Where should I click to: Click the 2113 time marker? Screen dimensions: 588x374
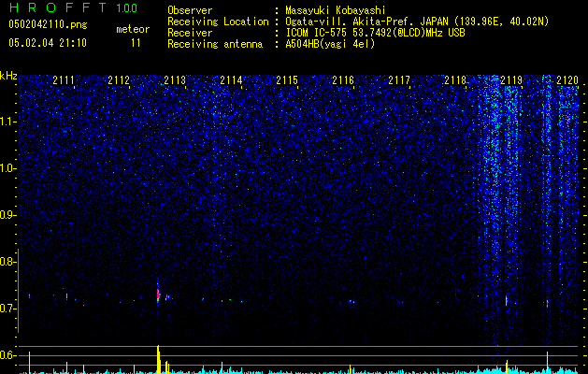[175, 80]
